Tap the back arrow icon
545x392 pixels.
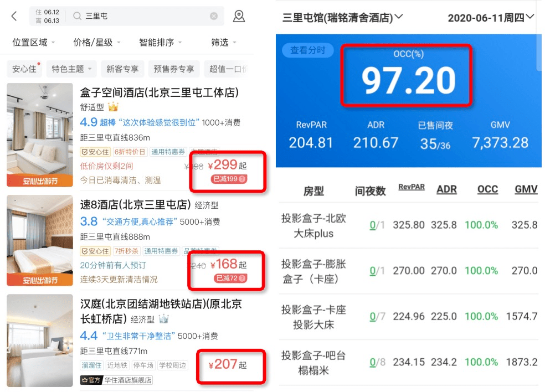tap(14, 16)
